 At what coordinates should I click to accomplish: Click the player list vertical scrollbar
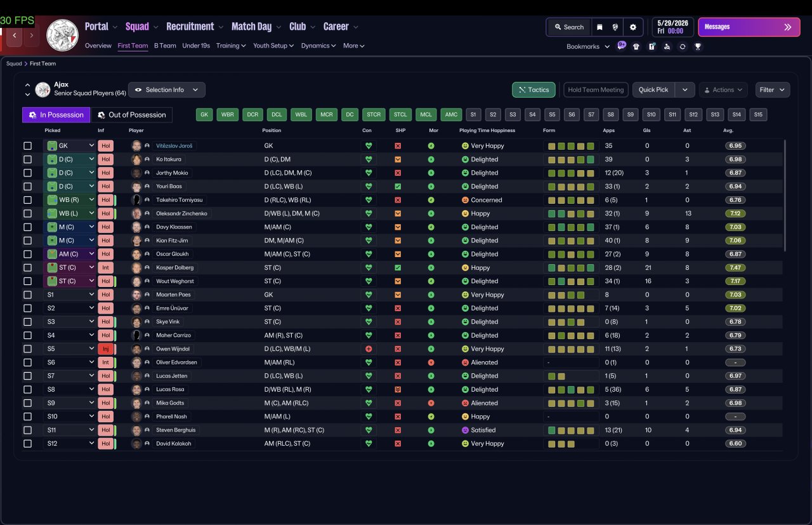(x=785, y=196)
